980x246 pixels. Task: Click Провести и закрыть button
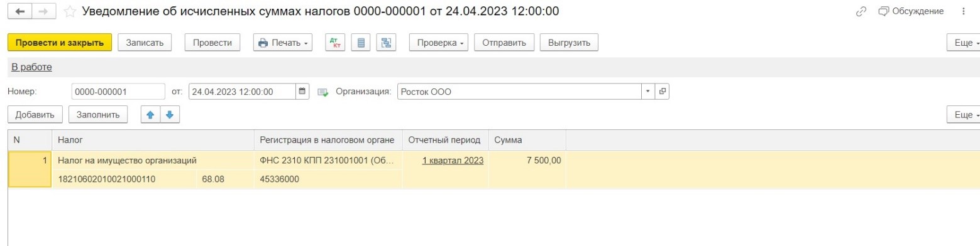[x=60, y=43]
